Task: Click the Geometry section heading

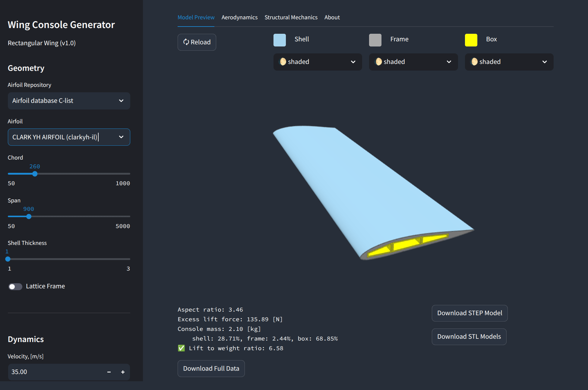Action: click(x=26, y=68)
